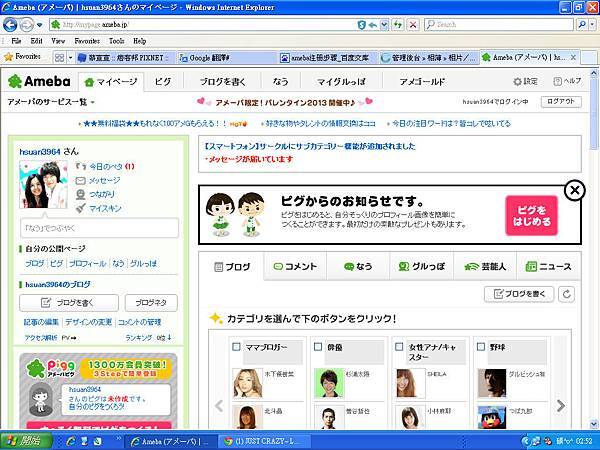
Task: Click the address bar URL field
Action: [x=203, y=24]
